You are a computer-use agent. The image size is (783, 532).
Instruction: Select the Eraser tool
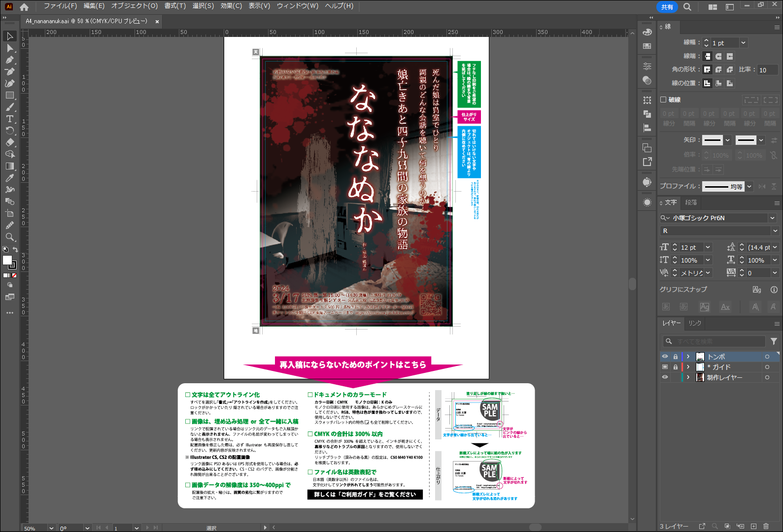coord(9,142)
